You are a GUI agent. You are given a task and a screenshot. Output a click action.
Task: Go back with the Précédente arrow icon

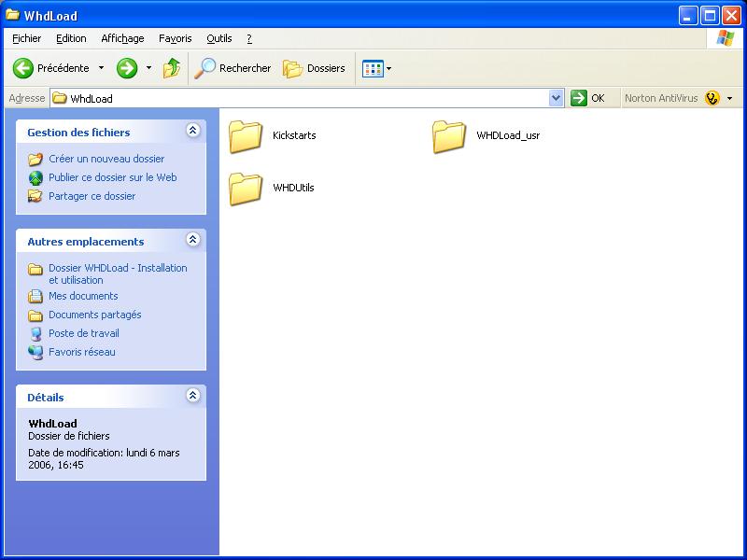pyautogui.click(x=22, y=68)
